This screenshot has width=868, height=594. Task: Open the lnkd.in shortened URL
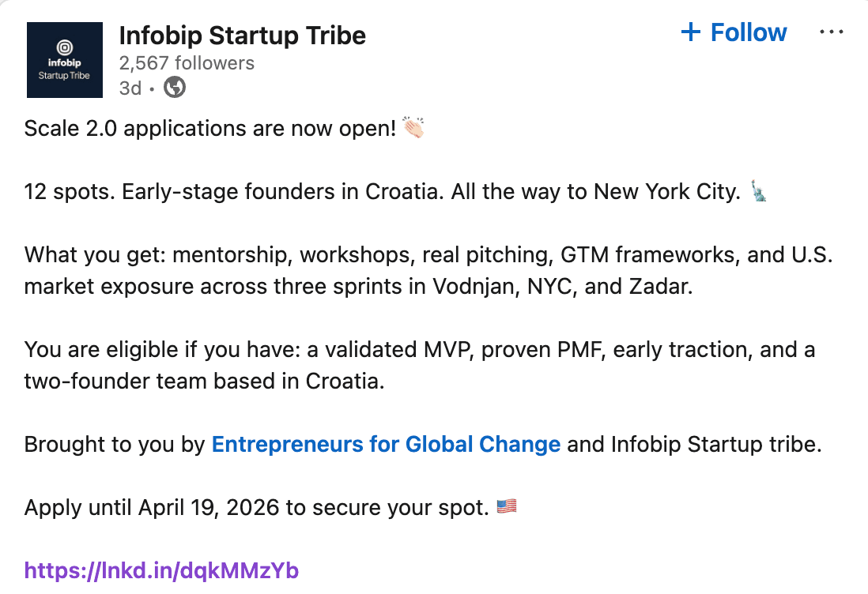coord(161,570)
